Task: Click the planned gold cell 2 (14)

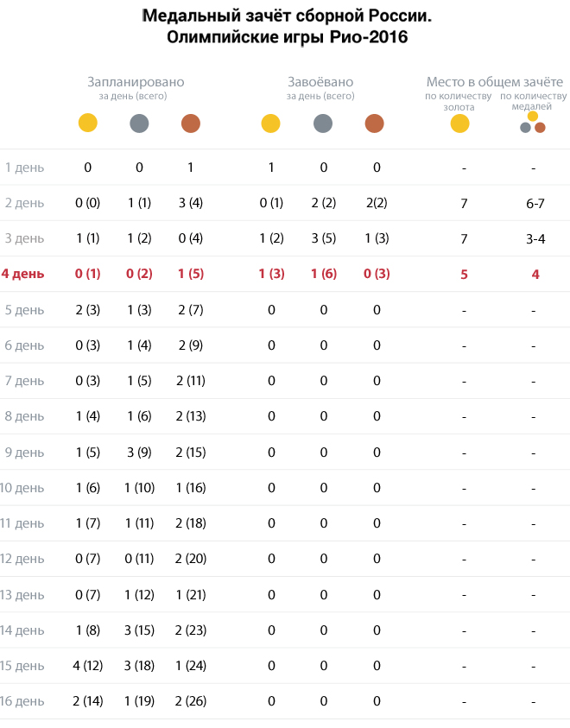Action: [88, 701]
